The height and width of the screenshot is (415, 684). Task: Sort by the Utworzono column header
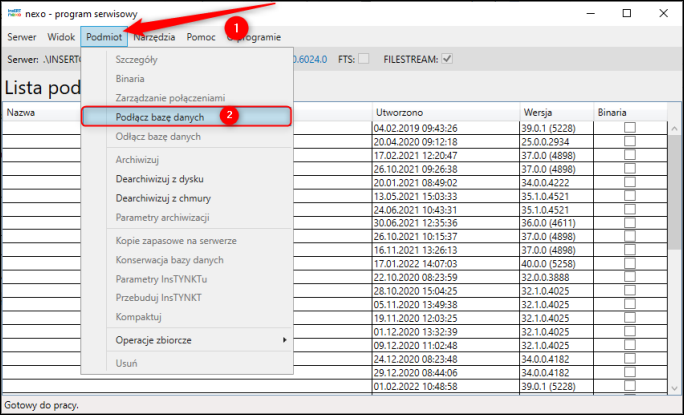(446, 113)
